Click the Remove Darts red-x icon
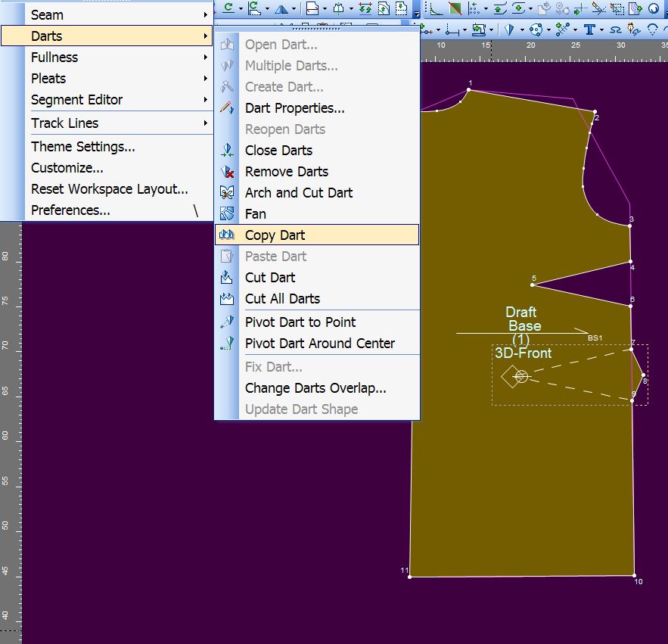The width and height of the screenshot is (668, 644). [x=227, y=172]
